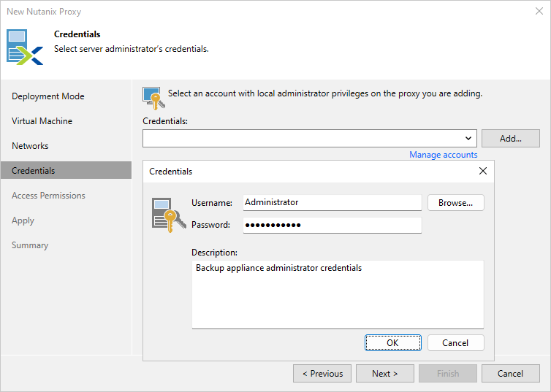The width and height of the screenshot is (551, 392).
Task: Confirm credentials with OK button
Action: [392, 343]
